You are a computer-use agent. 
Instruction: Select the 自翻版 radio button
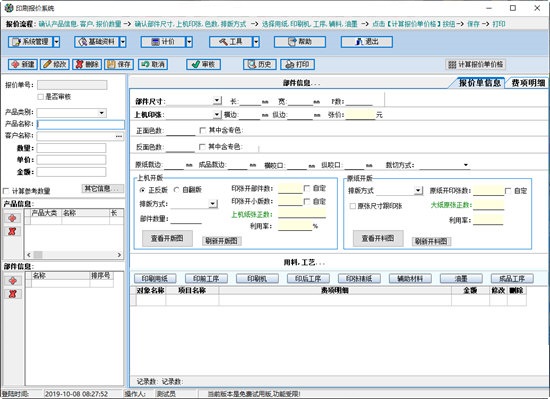pyautogui.click(x=176, y=190)
